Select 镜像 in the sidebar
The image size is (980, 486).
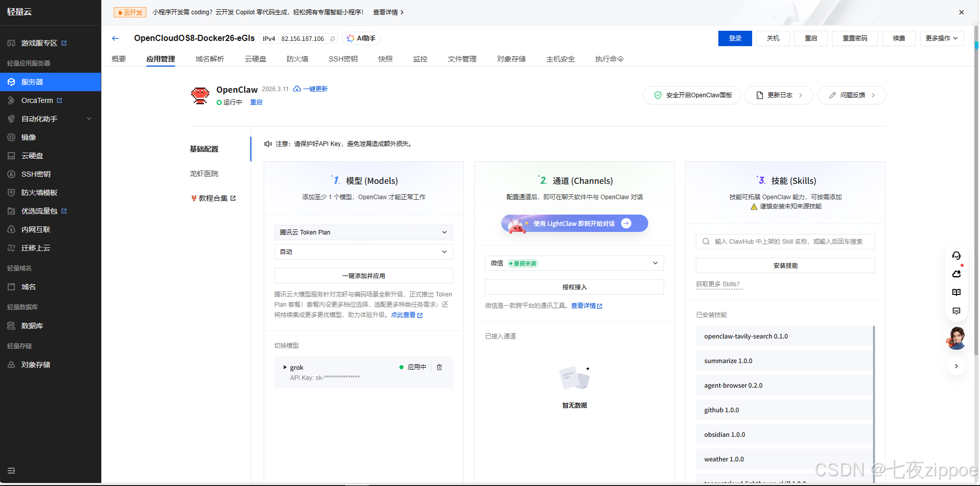(x=29, y=137)
